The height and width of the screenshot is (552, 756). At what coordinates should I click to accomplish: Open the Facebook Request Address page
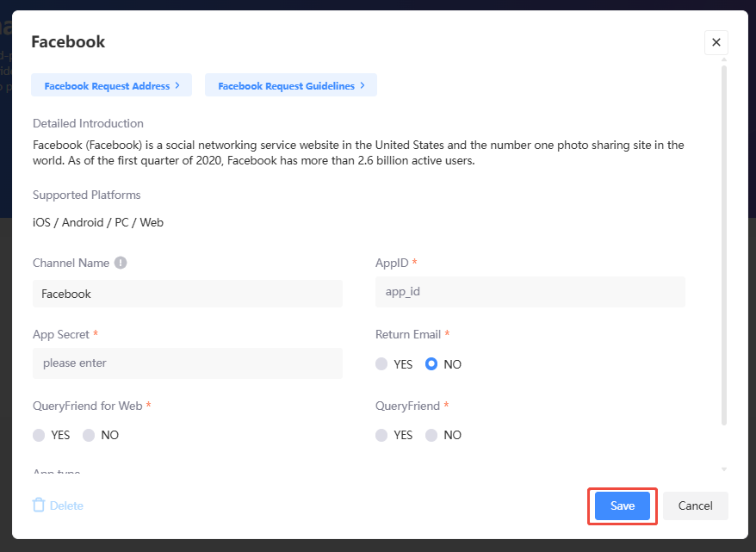(111, 84)
